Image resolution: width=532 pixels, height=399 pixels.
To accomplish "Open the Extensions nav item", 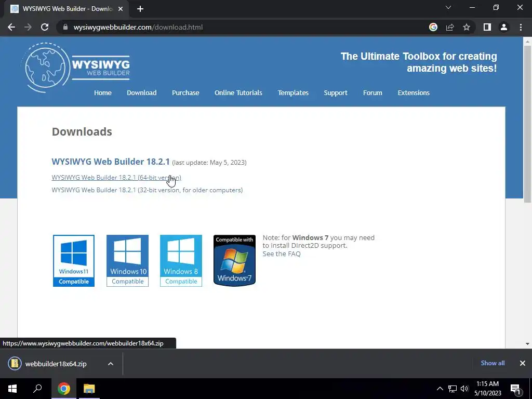I will [414, 92].
